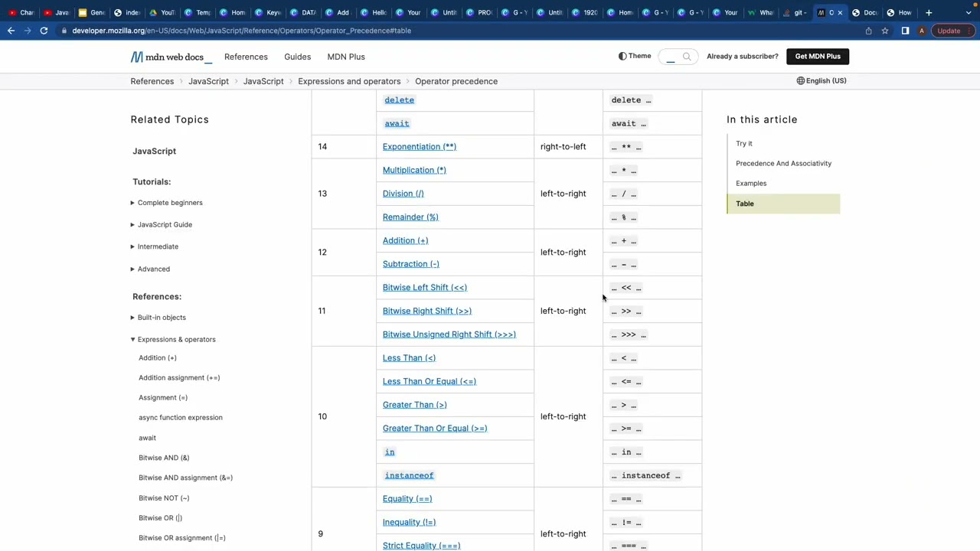Go back using the browser back arrow

[x=11, y=31]
